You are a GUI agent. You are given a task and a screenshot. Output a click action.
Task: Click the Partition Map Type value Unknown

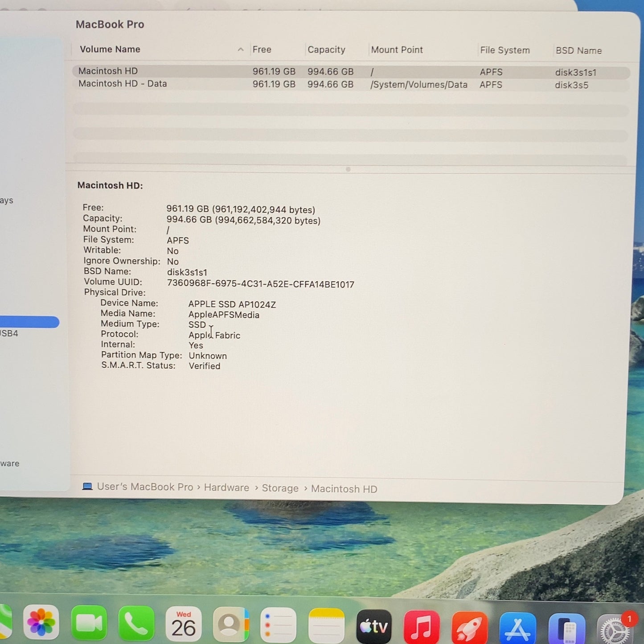pyautogui.click(x=208, y=356)
